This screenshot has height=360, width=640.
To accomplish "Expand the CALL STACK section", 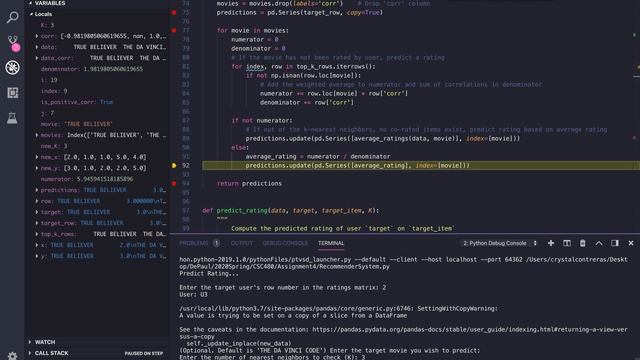I will [30, 353].
